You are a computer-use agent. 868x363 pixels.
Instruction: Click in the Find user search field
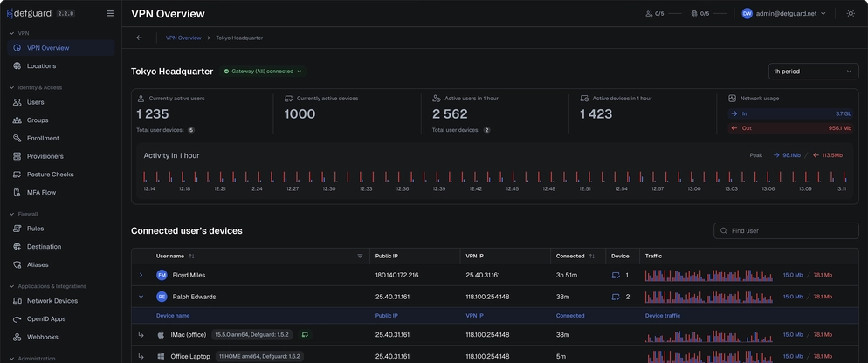(786, 230)
